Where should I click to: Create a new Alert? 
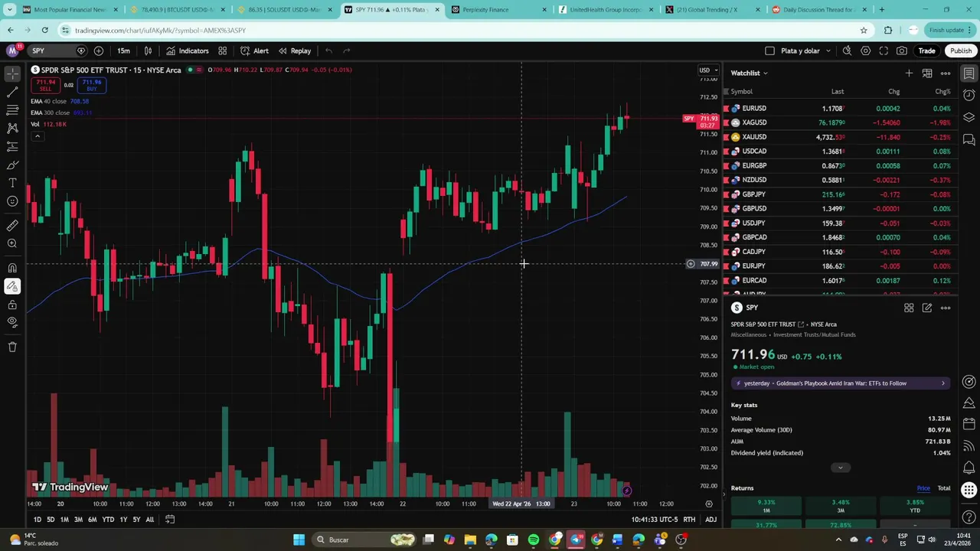pyautogui.click(x=254, y=51)
